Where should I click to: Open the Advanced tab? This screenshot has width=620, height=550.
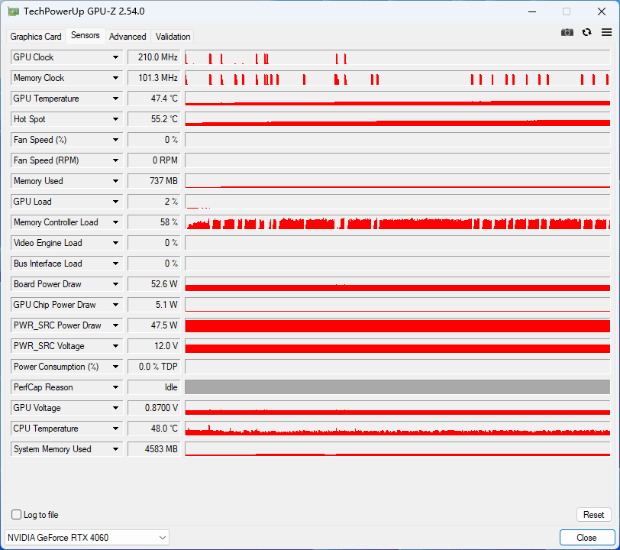pyautogui.click(x=127, y=36)
